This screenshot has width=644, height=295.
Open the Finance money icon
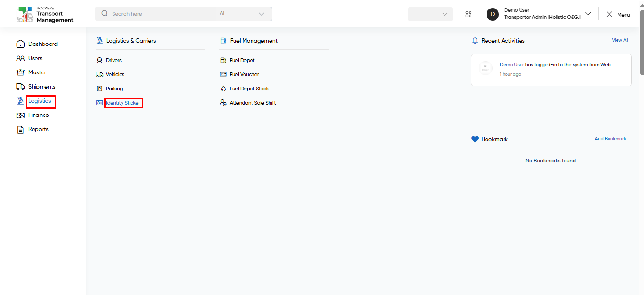[20, 115]
